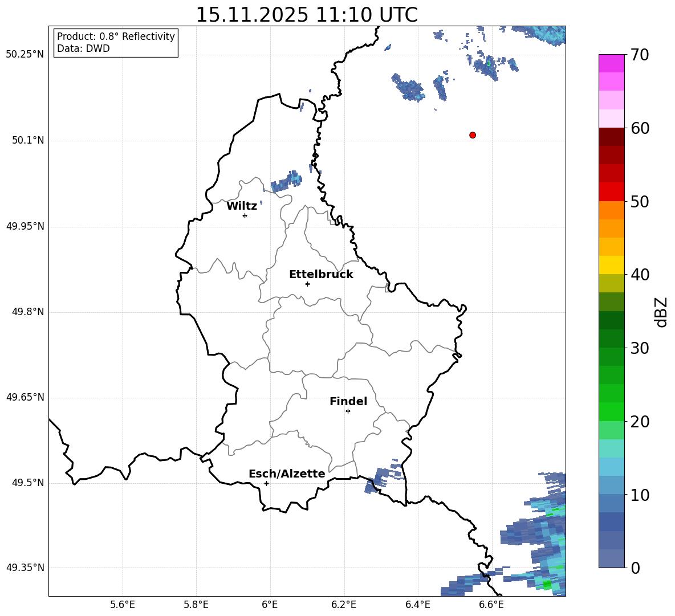Click the Findel station cross marker
Screen dimensions: 675x616
(348, 411)
